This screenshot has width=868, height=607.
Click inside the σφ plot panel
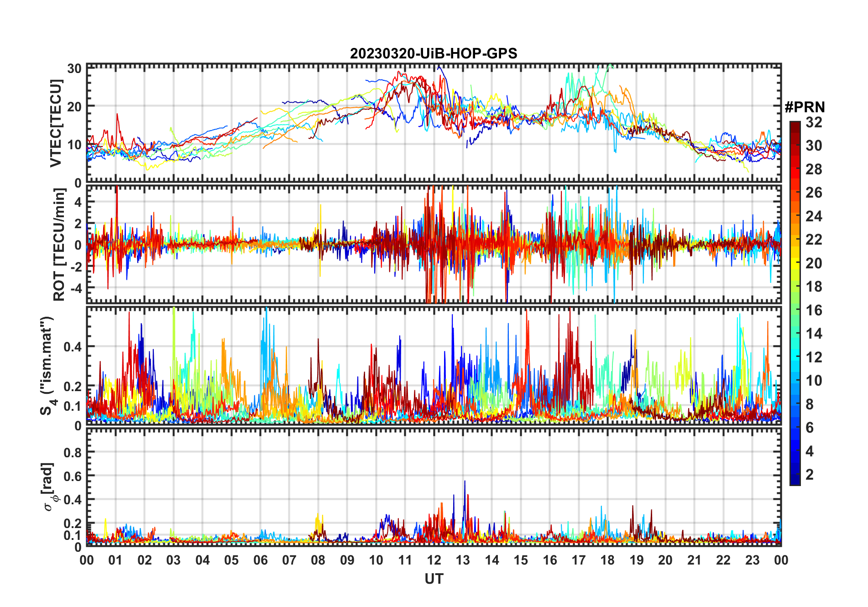click(x=434, y=487)
